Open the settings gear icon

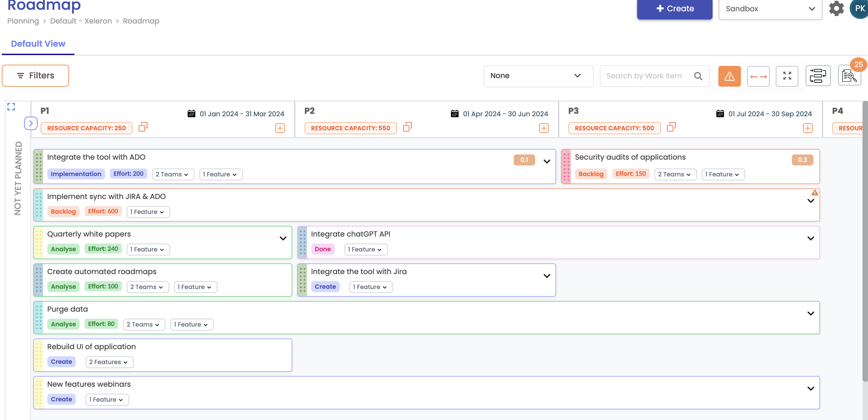click(836, 9)
